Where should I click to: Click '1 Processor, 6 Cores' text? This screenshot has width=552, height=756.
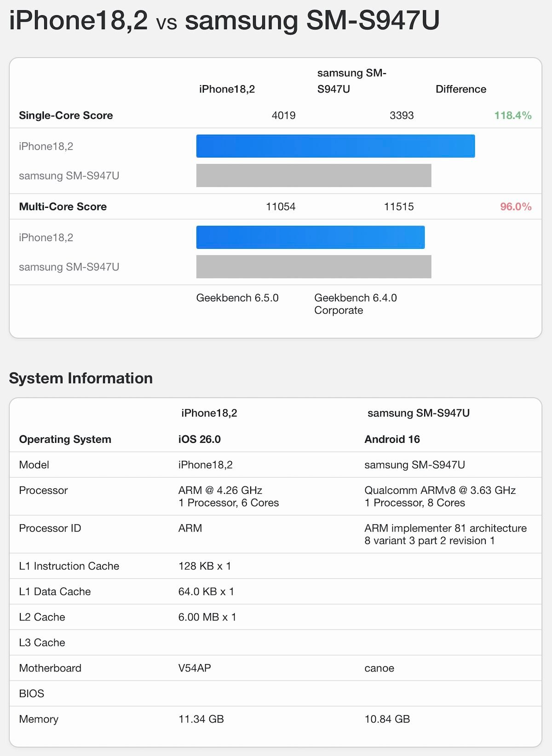(229, 503)
